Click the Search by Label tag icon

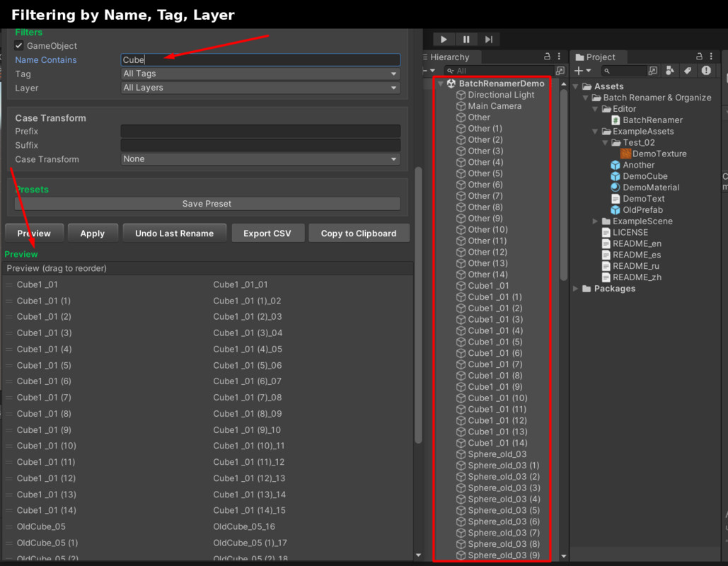[688, 71]
